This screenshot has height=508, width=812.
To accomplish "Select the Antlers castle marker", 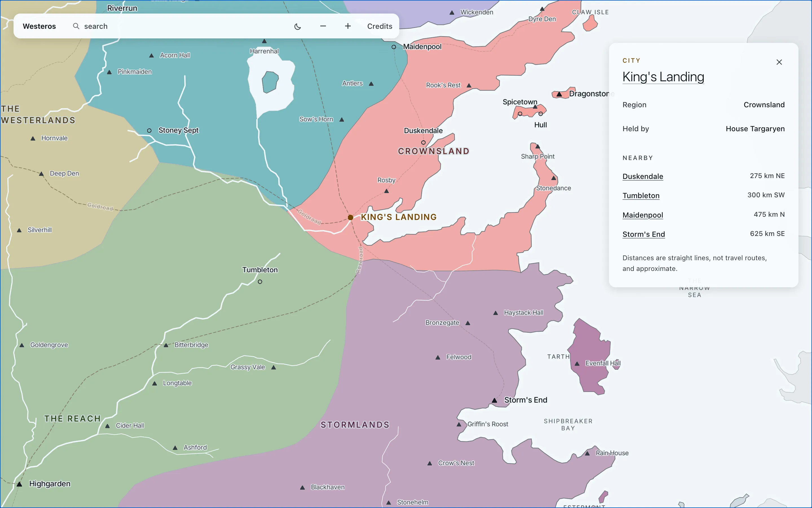I will point(371,84).
